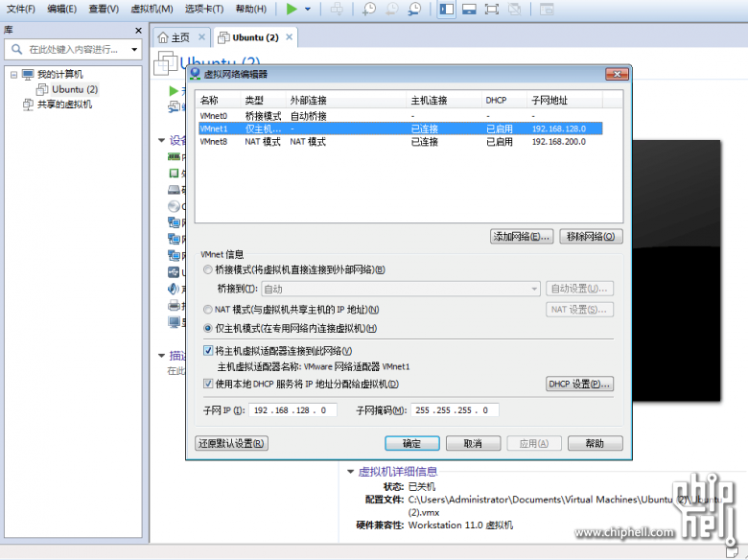Click the sound card device icon
748x560 pixels.
click(x=174, y=289)
